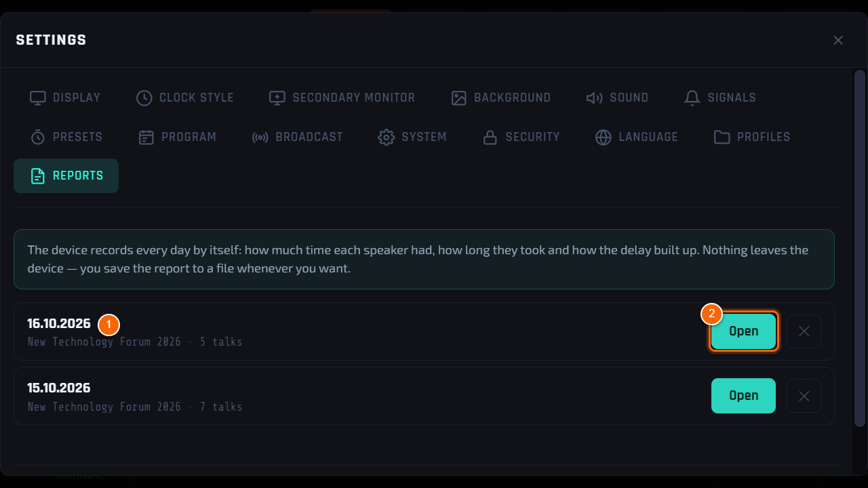Click the active Reports tab
The width and height of the screenshot is (868, 488).
[x=66, y=176]
